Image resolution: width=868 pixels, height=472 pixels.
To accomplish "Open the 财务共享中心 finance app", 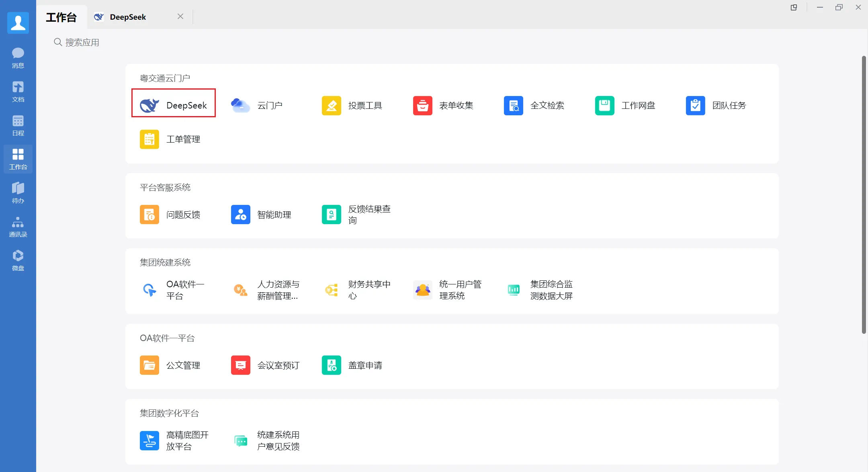I will (356, 290).
